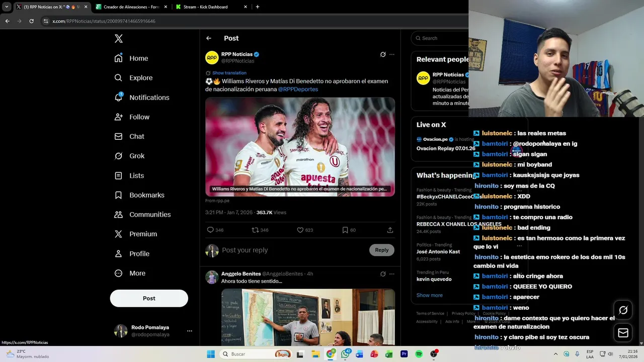Open Bookmarks in the sidebar
Viewport: 644px width, 362px height.
pos(139,195)
